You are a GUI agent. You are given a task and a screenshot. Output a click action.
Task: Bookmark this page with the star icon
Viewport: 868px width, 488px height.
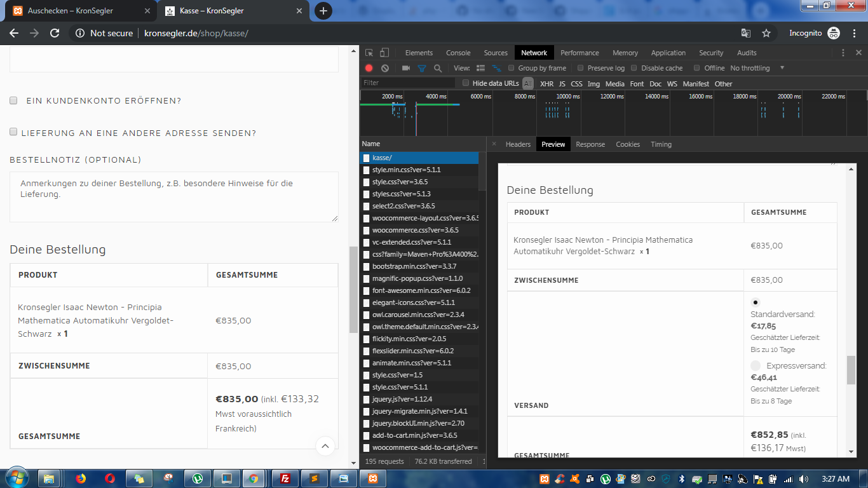tap(766, 33)
